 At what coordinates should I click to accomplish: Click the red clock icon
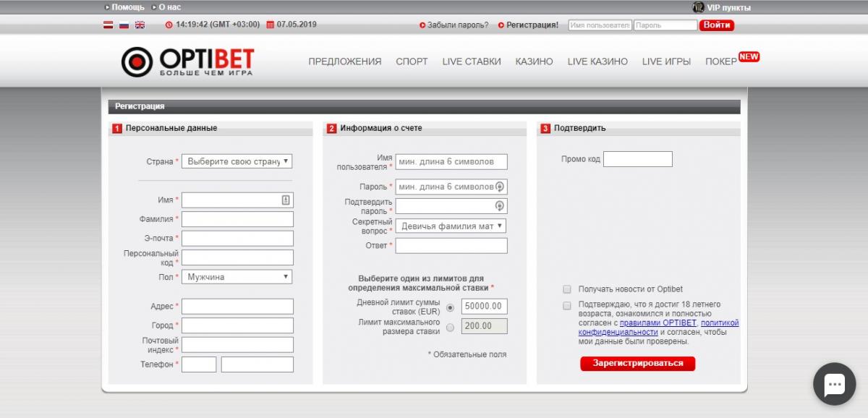coord(169,25)
